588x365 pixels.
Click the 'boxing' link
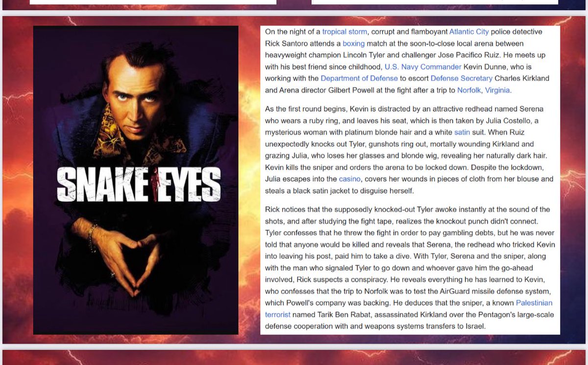pos(354,44)
